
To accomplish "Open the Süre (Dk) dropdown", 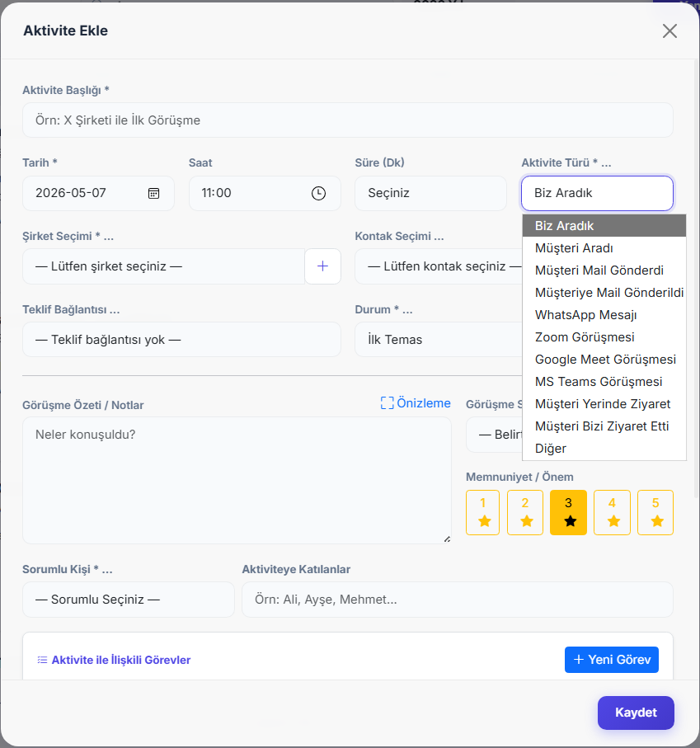I will (430, 193).
